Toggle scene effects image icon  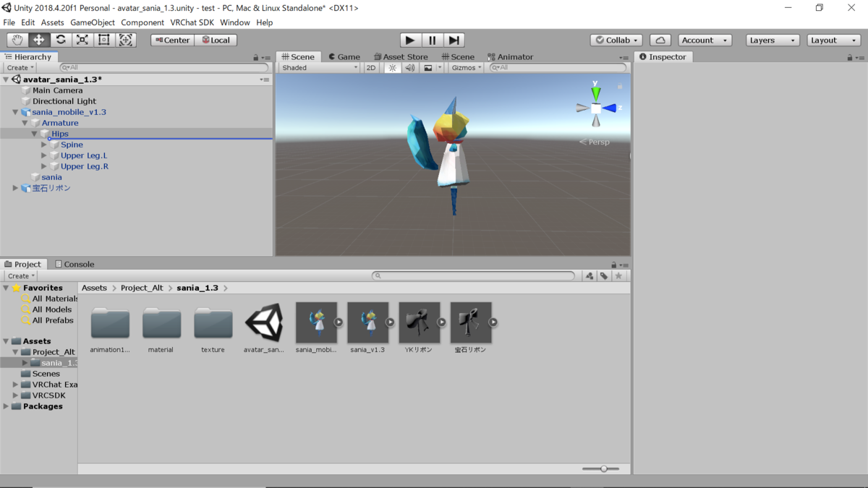[x=428, y=68]
